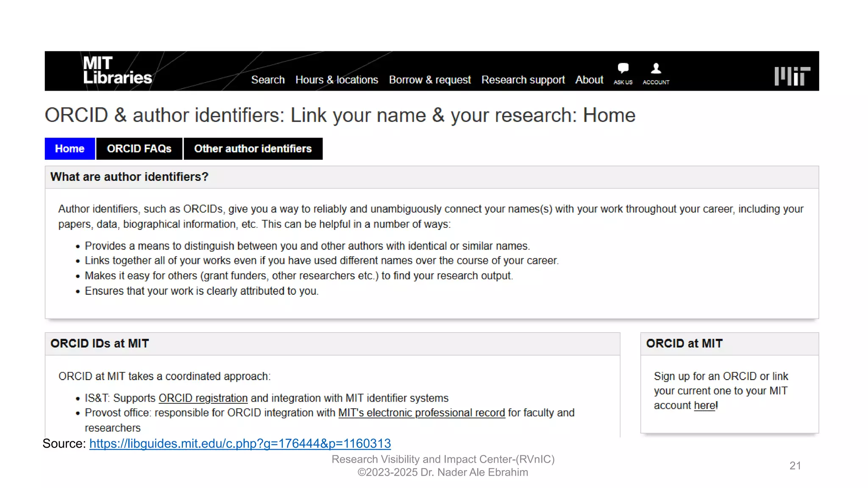
Task: Open Borrow & request menu
Action: pos(430,80)
